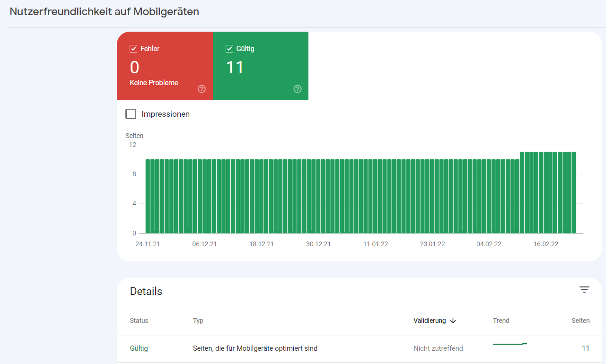Click the trend sparkline in the Gültig row

pyautogui.click(x=509, y=344)
